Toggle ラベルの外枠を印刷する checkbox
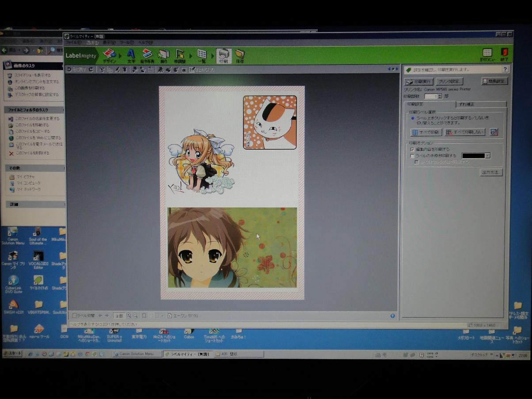Image resolution: width=532 pixels, height=399 pixels. click(412, 156)
